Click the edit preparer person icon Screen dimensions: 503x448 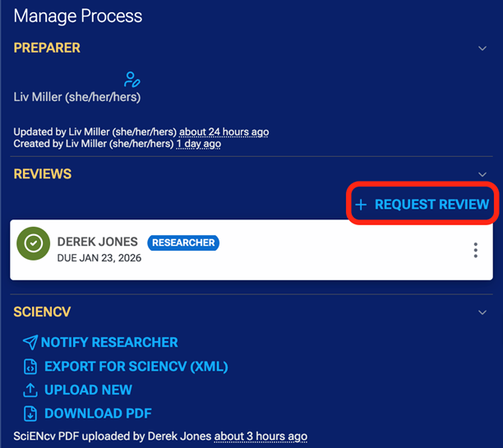[132, 80]
